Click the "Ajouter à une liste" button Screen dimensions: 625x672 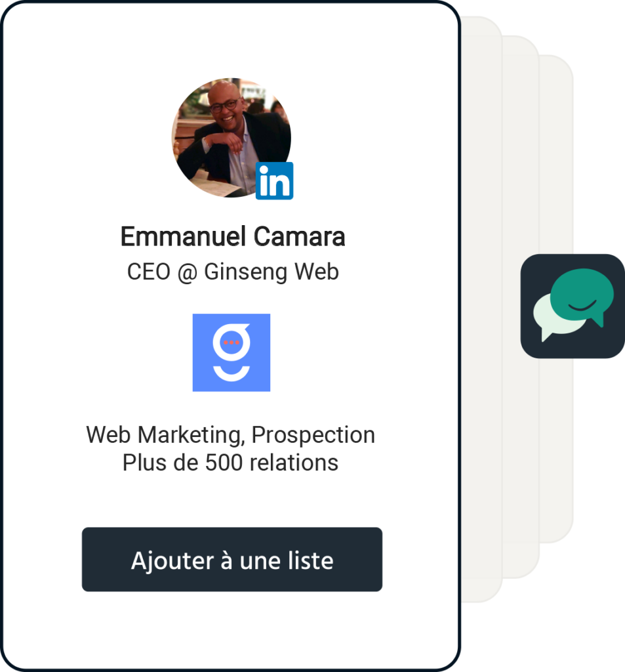[x=232, y=559]
